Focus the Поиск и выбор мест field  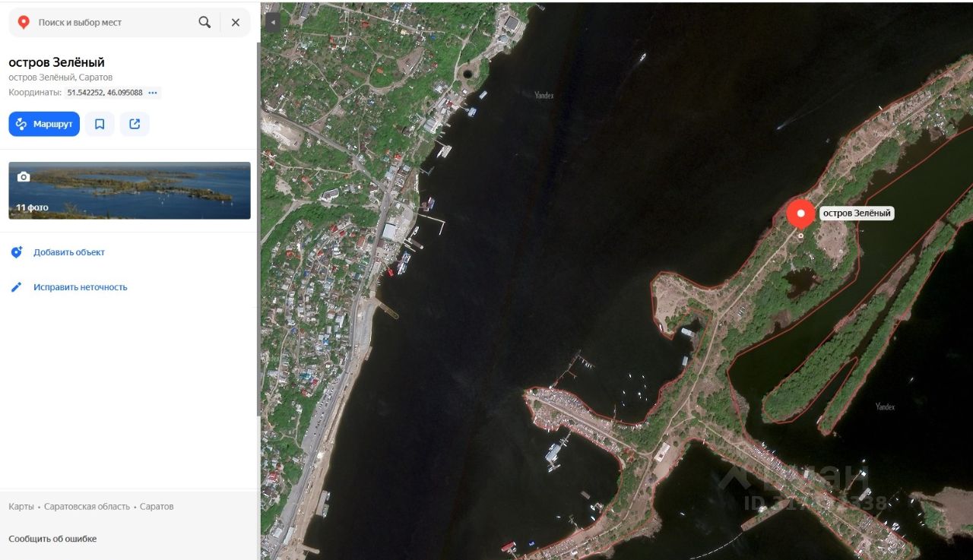(114, 22)
